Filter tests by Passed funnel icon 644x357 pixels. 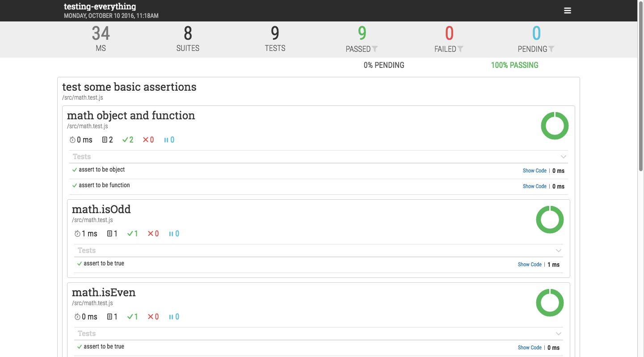pos(375,49)
